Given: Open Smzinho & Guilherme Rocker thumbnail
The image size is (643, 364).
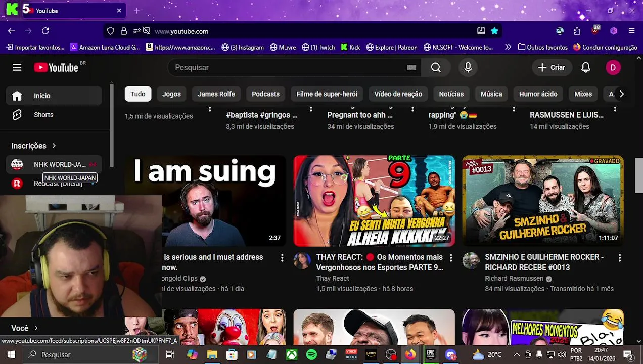Looking at the screenshot, I should [x=543, y=201].
